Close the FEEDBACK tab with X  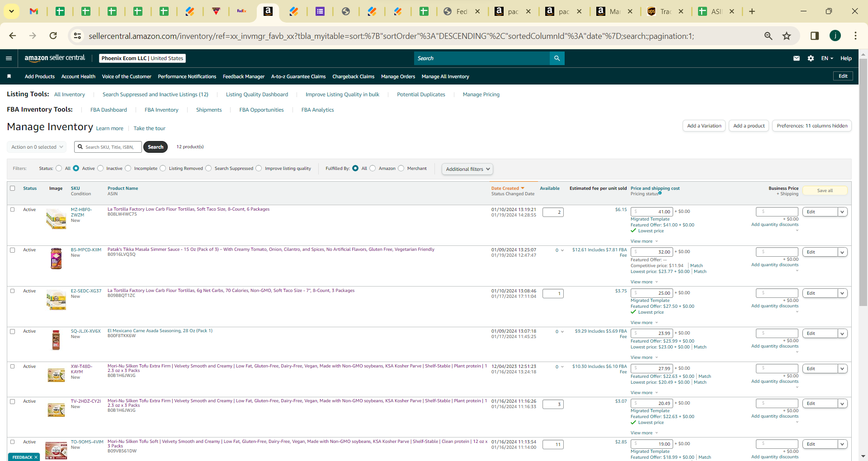(x=36, y=457)
